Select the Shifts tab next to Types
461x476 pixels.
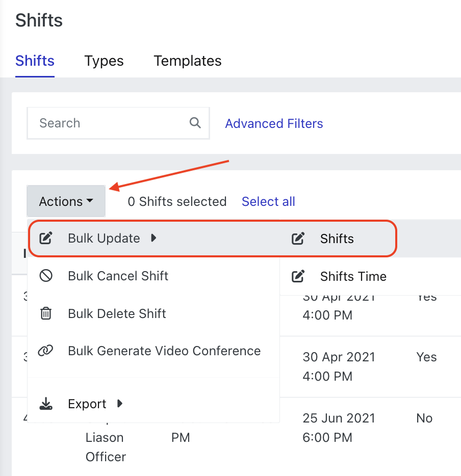click(35, 61)
